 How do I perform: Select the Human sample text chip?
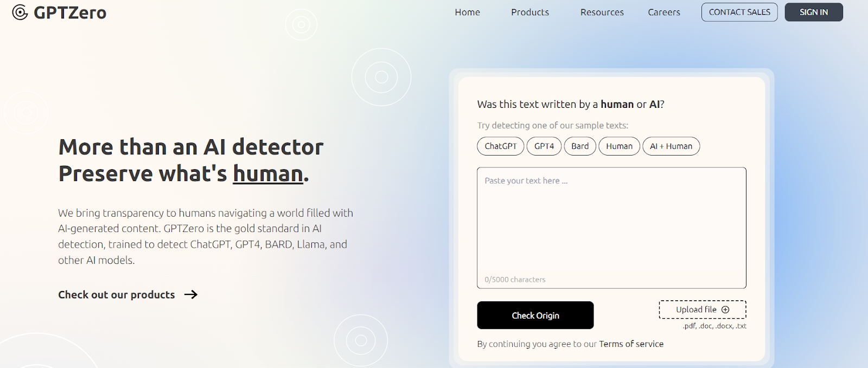pyautogui.click(x=619, y=146)
